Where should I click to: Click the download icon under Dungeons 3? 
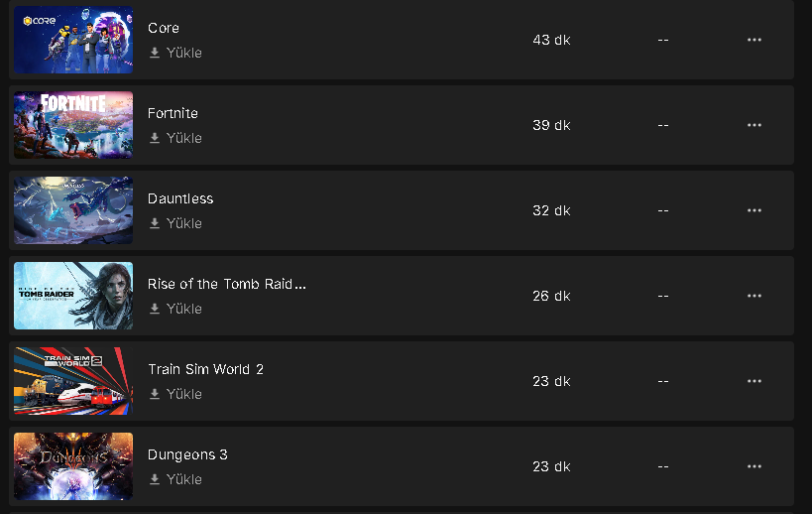coord(155,479)
